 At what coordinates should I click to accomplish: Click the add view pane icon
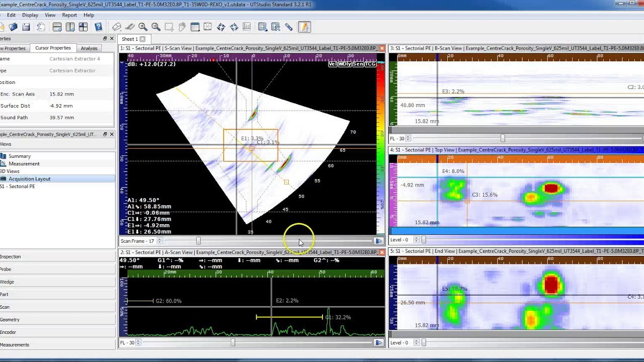click(x=263, y=27)
